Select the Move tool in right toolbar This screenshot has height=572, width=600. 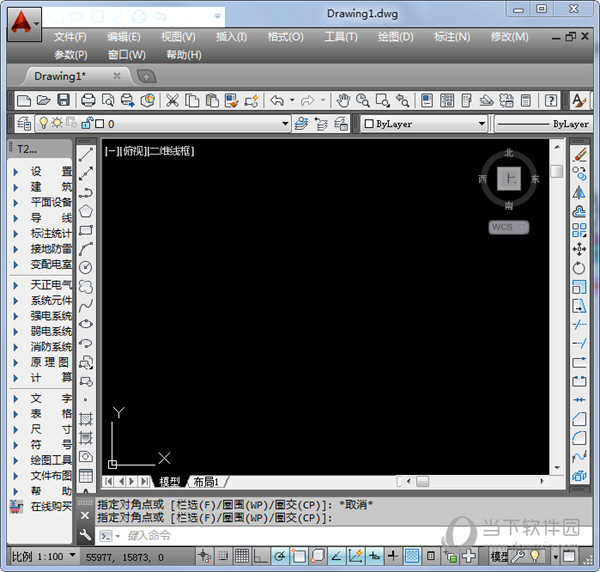pyautogui.click(x=579, y=249)
